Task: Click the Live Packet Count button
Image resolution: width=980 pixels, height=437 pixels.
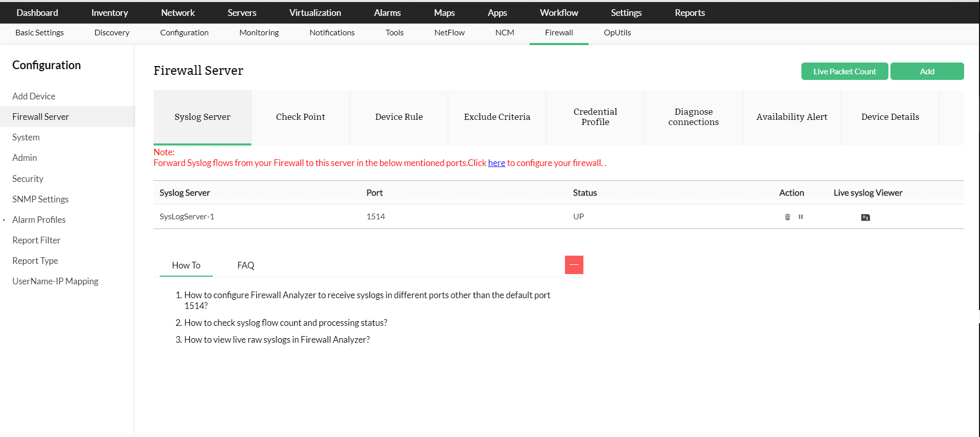Action: coord(845,71)
